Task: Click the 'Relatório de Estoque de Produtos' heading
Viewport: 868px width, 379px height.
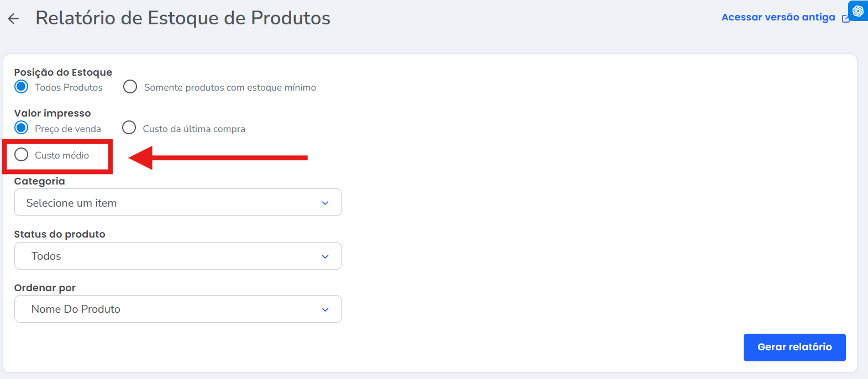Action: click(x=183, y=18)
